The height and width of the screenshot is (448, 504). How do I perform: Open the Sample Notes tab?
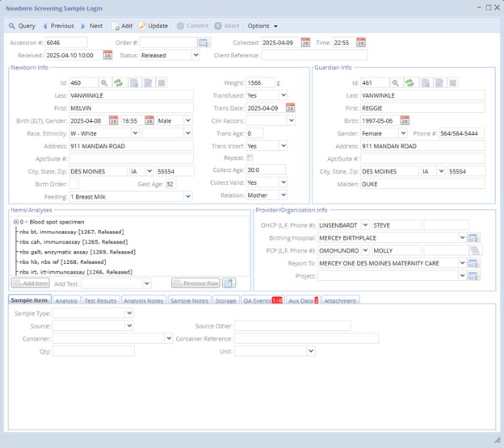(x=189, y=300)
